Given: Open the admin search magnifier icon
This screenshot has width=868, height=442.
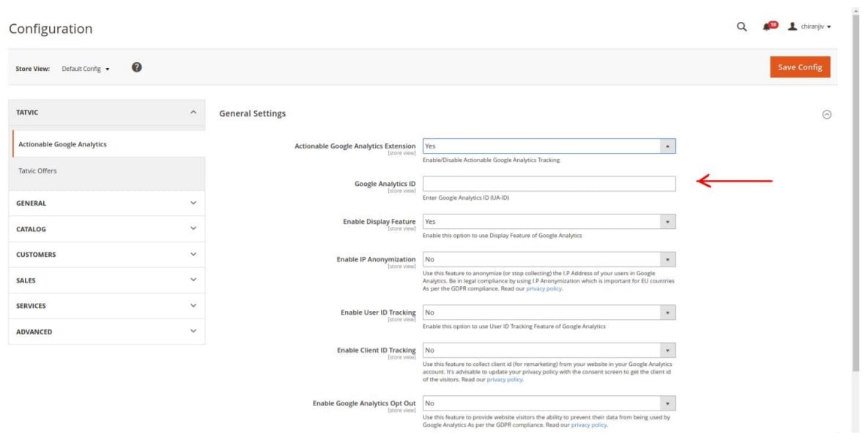Looking at the screenshot, I should (741, 26).
